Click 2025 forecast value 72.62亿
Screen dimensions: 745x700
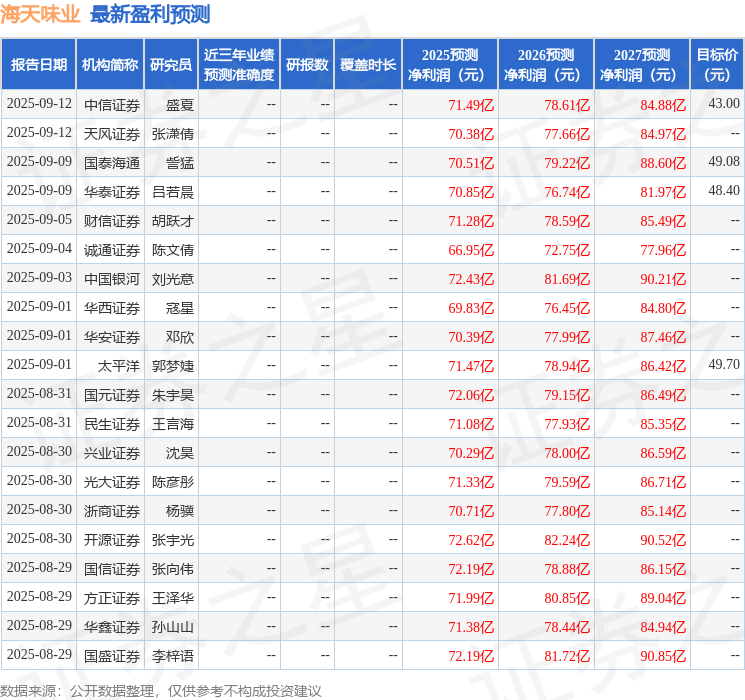pos(471,540)
